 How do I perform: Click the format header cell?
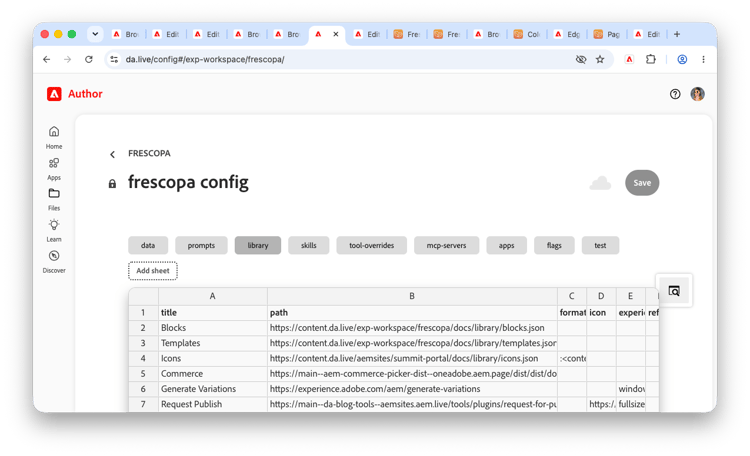click(572, 312)
